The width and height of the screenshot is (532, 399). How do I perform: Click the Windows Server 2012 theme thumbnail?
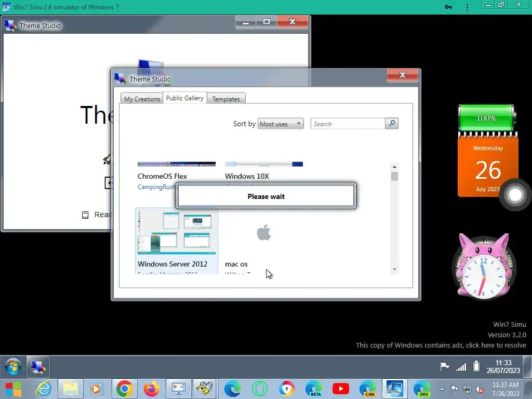point(177,233)
